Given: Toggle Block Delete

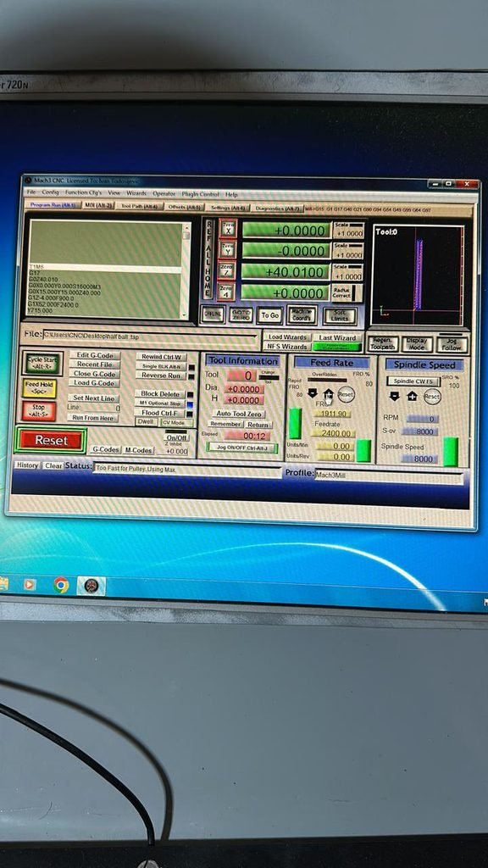Looking at the screenshot, I should point(160,393).
